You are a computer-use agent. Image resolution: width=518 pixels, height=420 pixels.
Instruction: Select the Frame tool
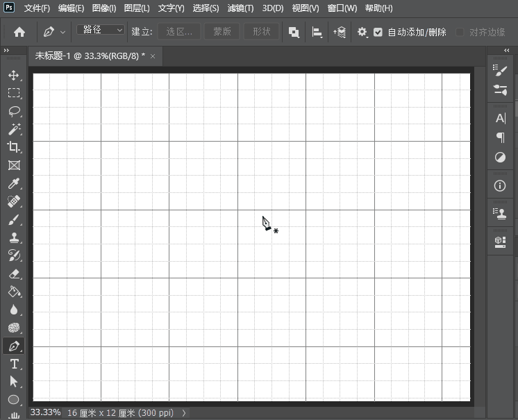click(14, 165)
